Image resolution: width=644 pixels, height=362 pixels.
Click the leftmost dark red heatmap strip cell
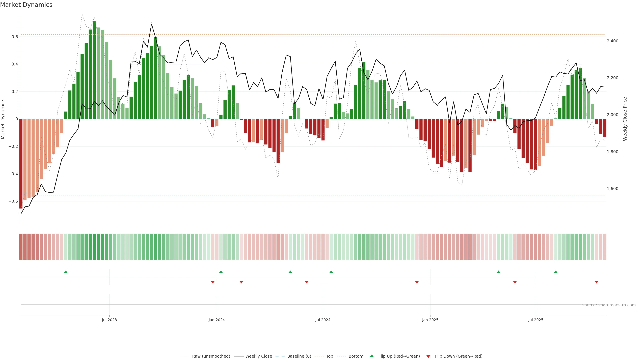point(21,247)
